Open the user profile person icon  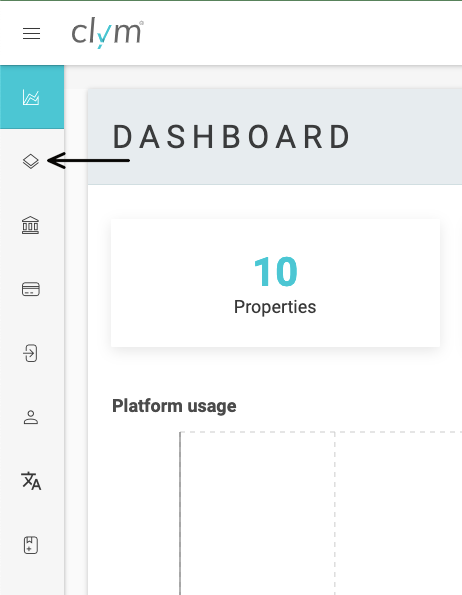31,417
